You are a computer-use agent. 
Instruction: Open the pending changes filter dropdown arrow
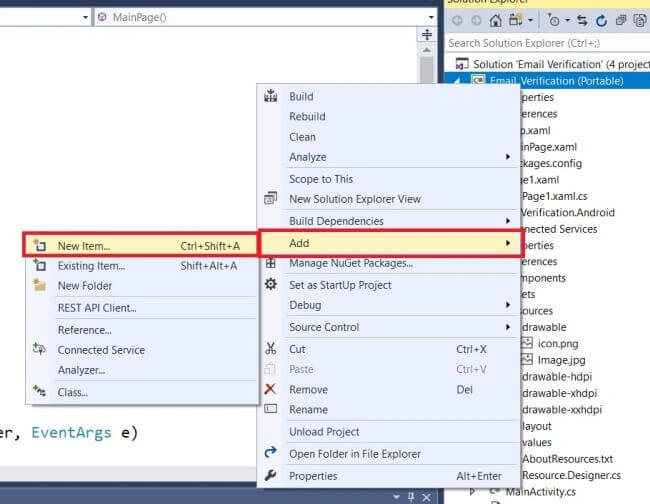(x=568, y=20)
